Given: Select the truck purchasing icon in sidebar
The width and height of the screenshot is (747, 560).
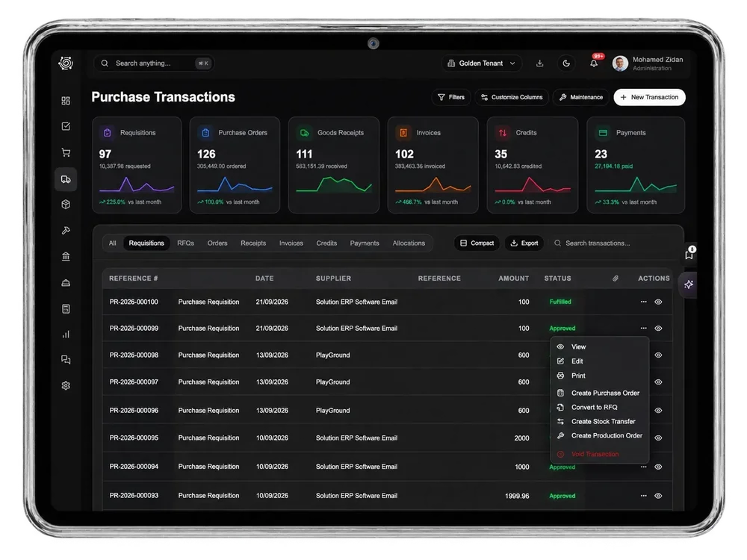Looking at the screenshot, I should coord(66,179).
